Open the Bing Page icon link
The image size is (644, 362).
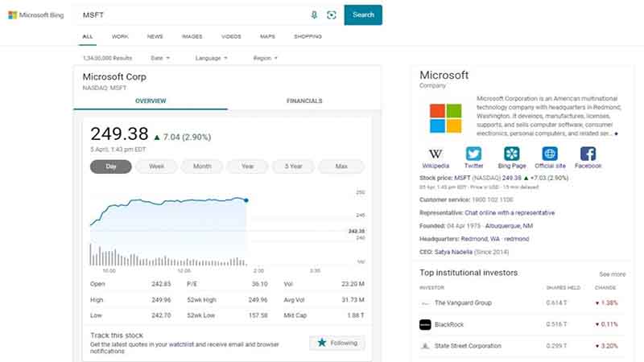[512, 154]
